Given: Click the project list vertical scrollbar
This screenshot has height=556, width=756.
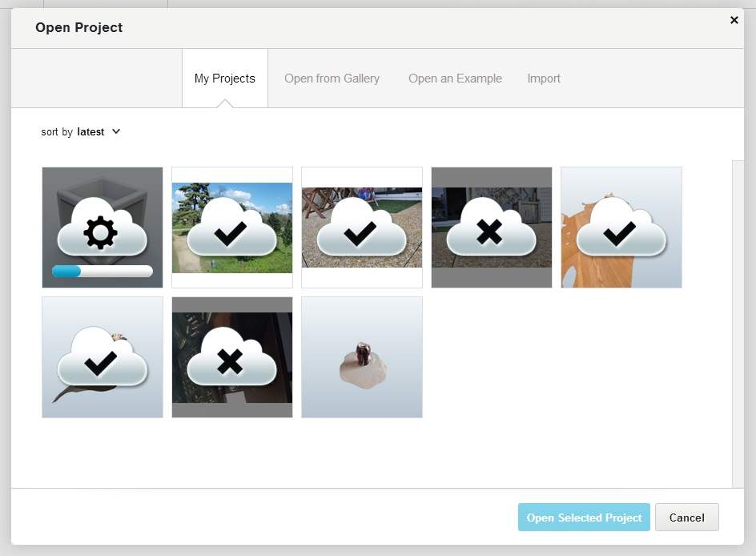Looking at the screenshot, I should coord(738,324).
